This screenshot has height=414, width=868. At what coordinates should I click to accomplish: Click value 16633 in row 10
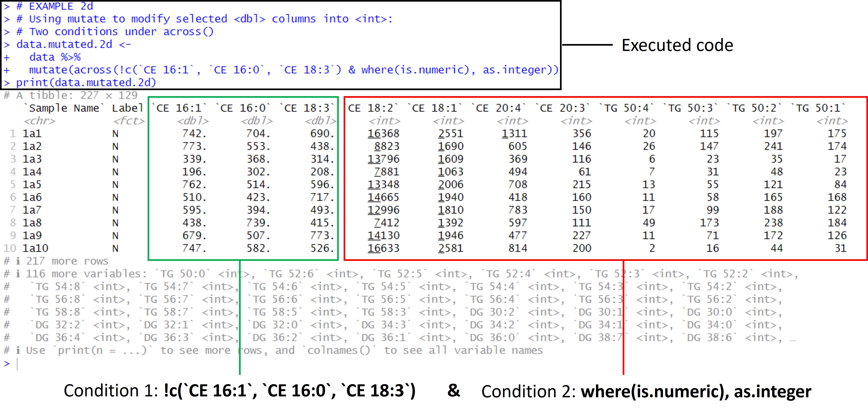(383, 248)
